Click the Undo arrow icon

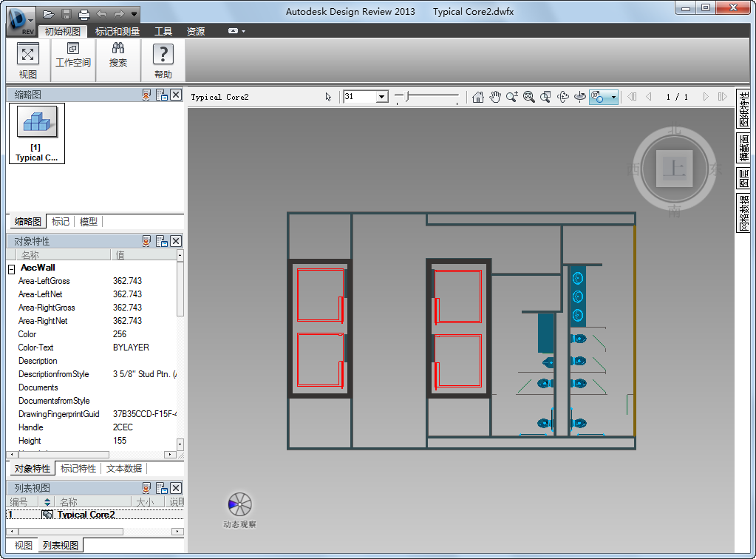pos(102,15)
